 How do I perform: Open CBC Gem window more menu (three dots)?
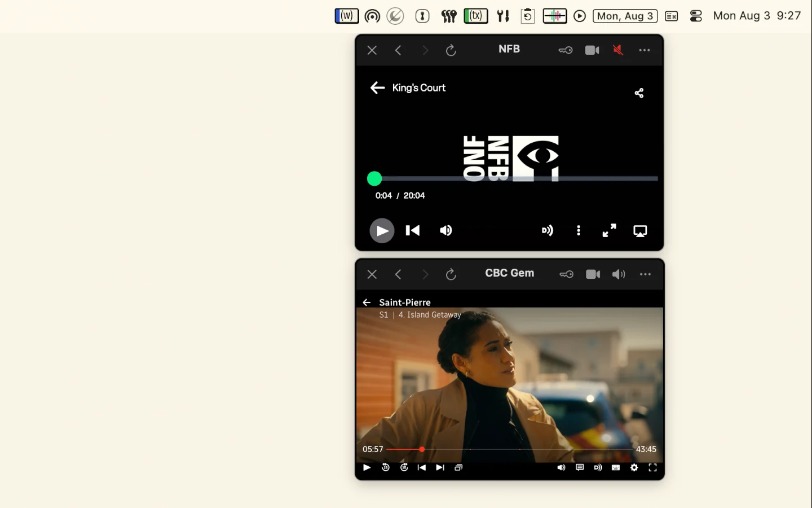click(x=646, y=274)
